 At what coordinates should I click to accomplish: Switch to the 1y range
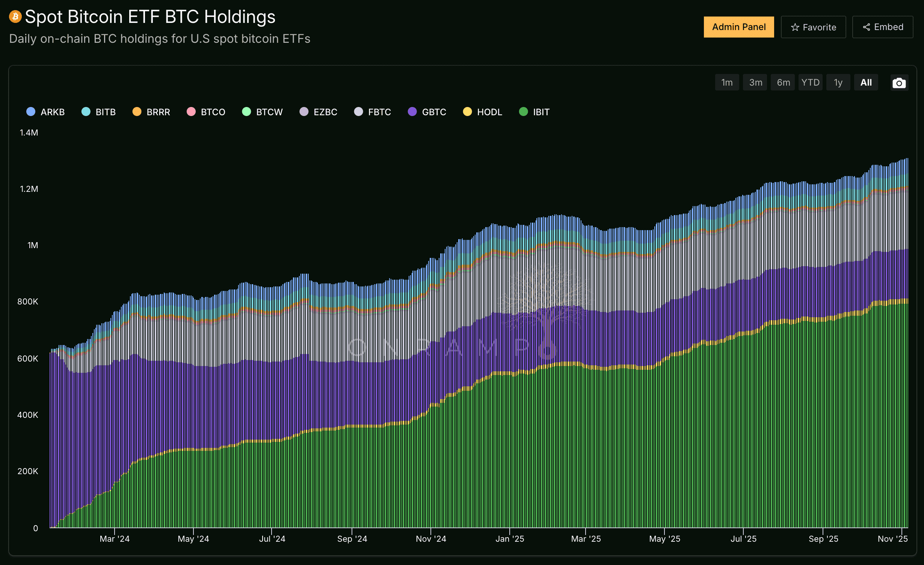coord(838,83)
